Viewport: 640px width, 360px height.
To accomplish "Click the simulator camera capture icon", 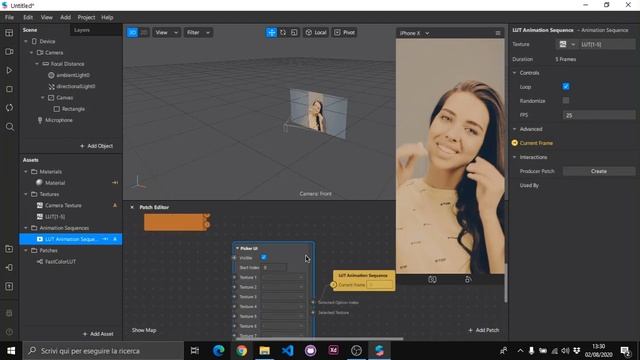I will [x=432, y=280].
